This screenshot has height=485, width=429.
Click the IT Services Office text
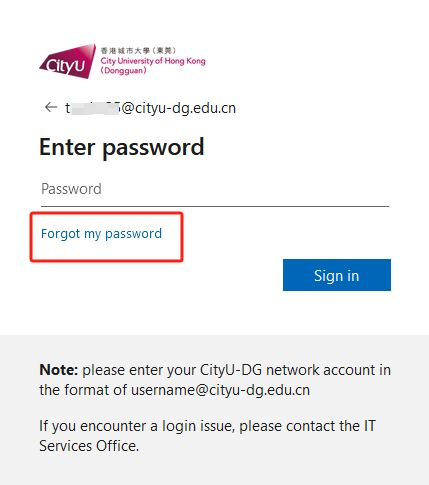207,436
